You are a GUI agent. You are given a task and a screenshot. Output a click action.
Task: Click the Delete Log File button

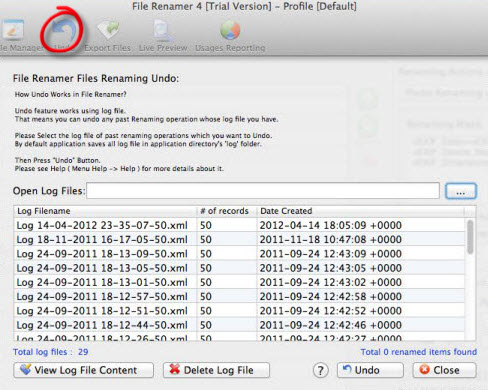216,370
